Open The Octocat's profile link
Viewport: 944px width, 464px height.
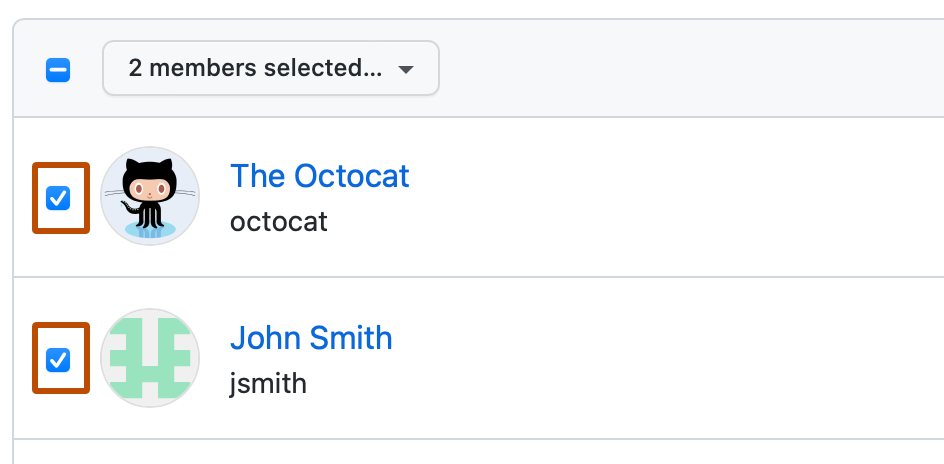(319, 176)
